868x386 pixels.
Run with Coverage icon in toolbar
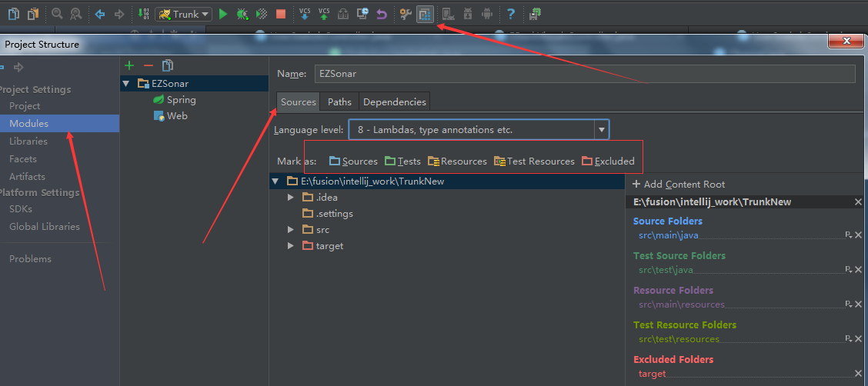click(x=262, y=14)
